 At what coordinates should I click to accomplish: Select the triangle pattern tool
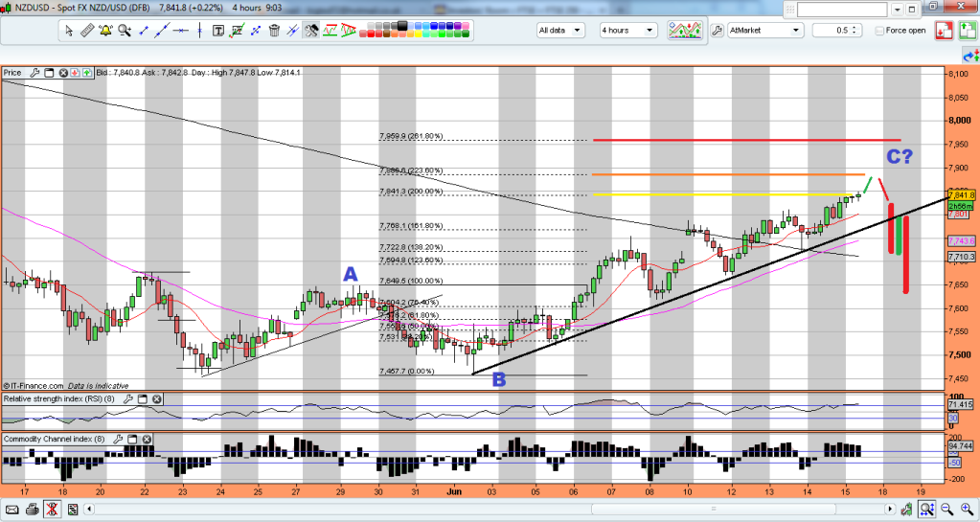348,30
